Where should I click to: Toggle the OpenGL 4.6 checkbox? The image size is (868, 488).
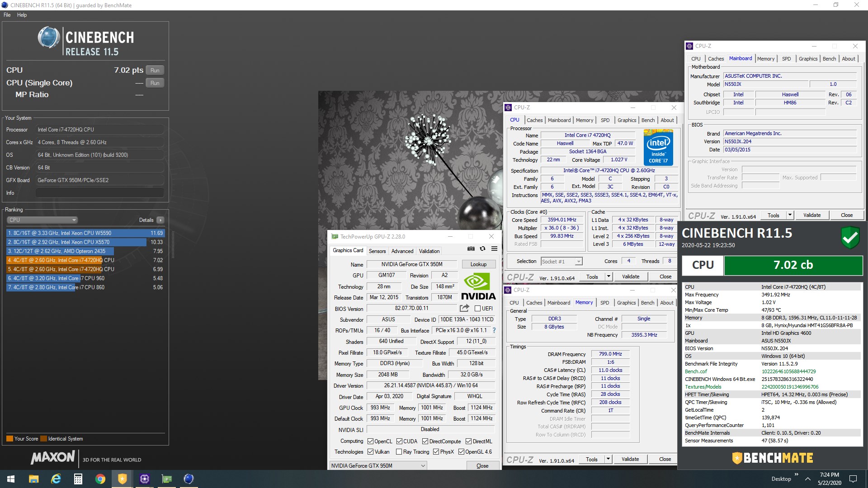tap(461, 452)
